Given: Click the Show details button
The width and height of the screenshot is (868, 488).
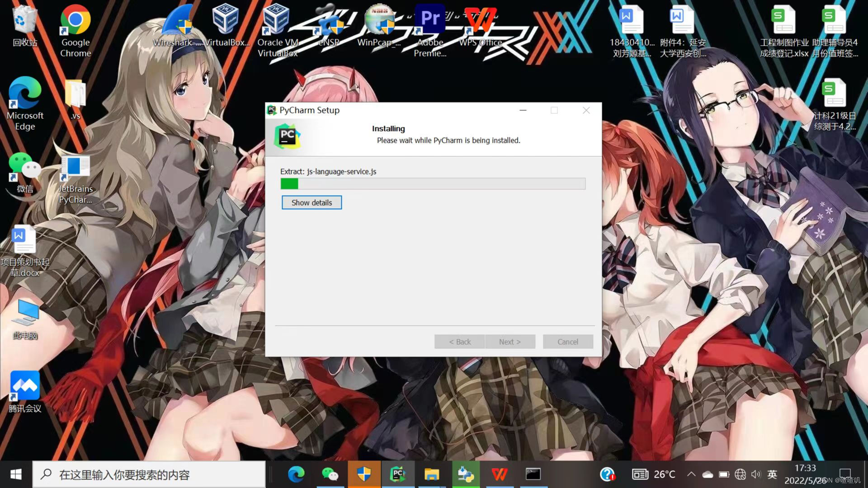Looking at the screenshot, I should click(x=311, y=202).
